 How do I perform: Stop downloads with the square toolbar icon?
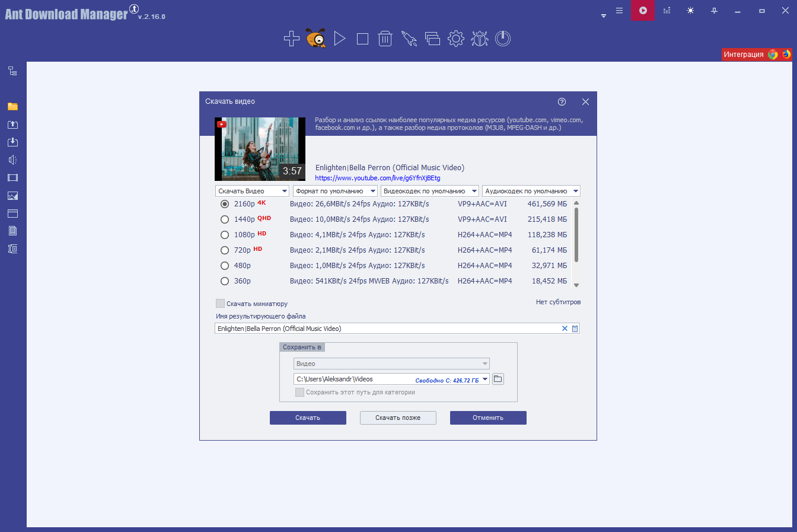(362, 39)
